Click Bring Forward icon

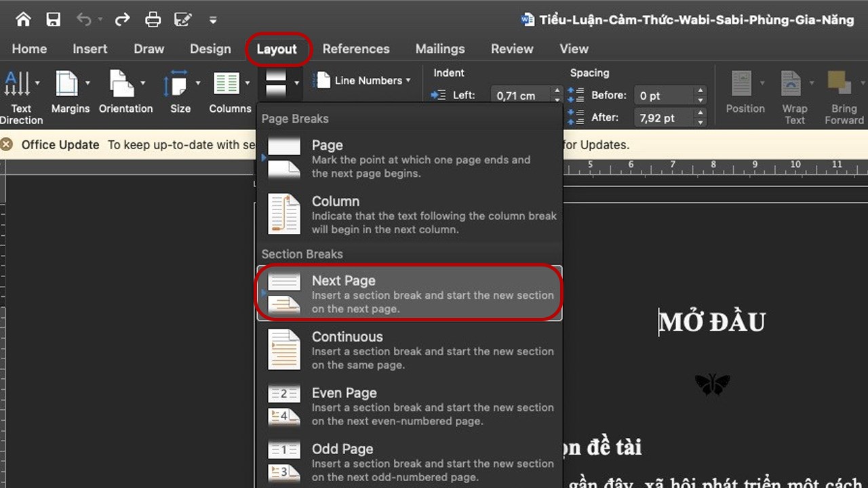[840, 84]
